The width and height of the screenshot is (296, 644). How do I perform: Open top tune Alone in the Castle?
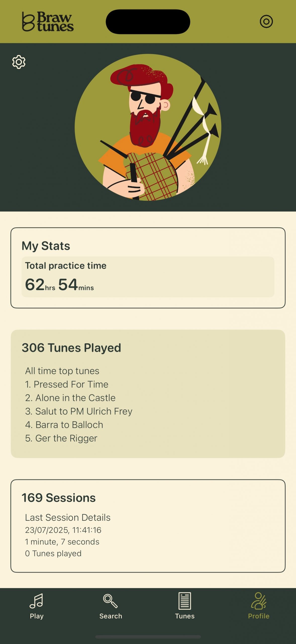pyautogui.click(x=70, y=398)
